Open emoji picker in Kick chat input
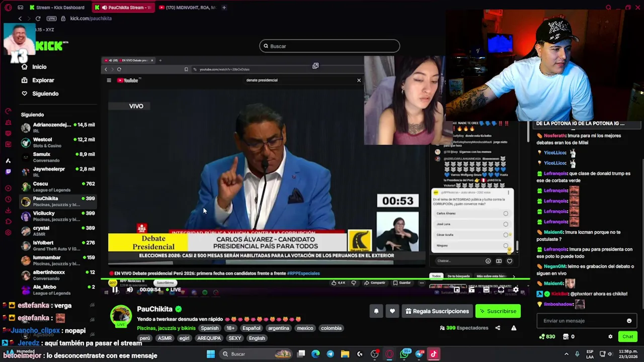Viewport: 644px width, 362px height. 629,321
